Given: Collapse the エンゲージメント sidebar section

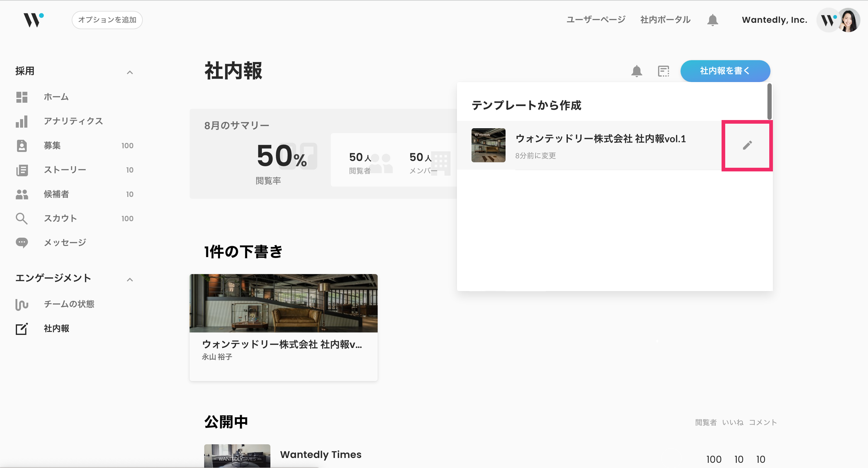Looking at the screenshot, I should (x=130, y=279).
